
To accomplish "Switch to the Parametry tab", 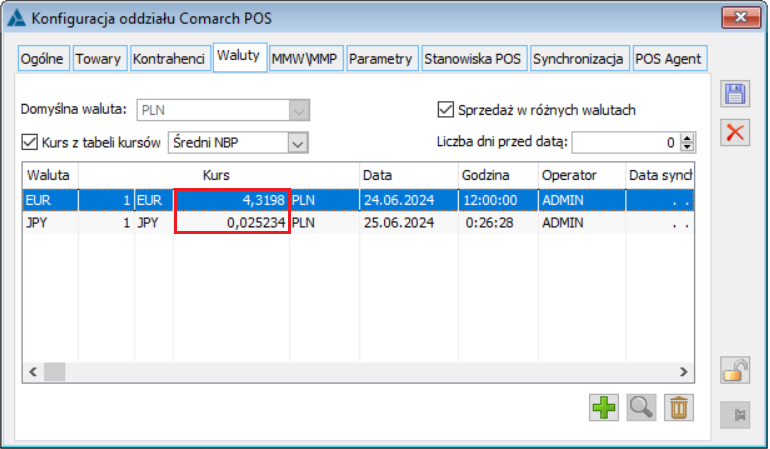I will (x=381, y=58).
